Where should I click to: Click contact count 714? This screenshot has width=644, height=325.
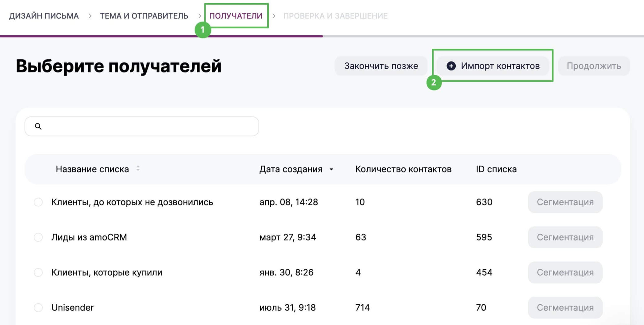point(363,307)
